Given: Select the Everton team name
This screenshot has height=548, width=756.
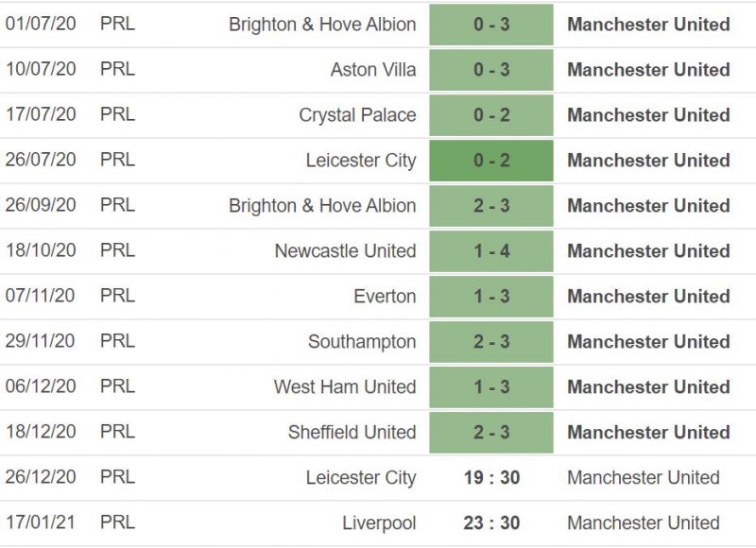Looking at the screenshot, I should [385, 297].
